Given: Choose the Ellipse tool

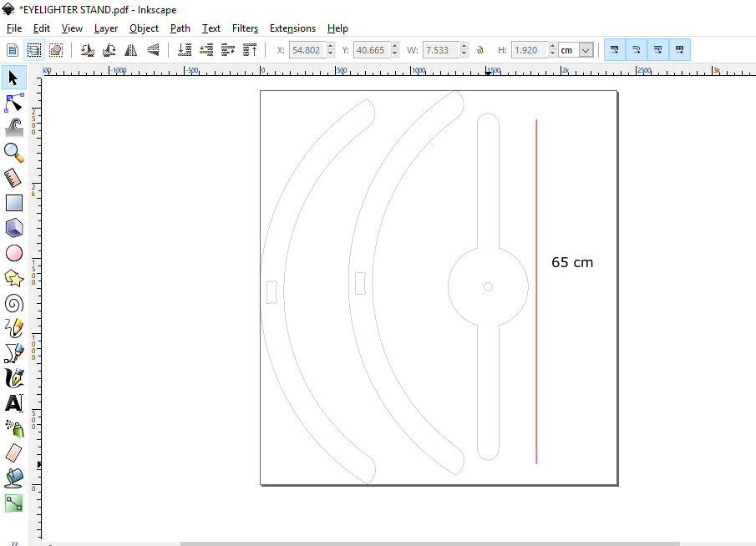Looking at the screenshot, I should click(x=13, y=252).
